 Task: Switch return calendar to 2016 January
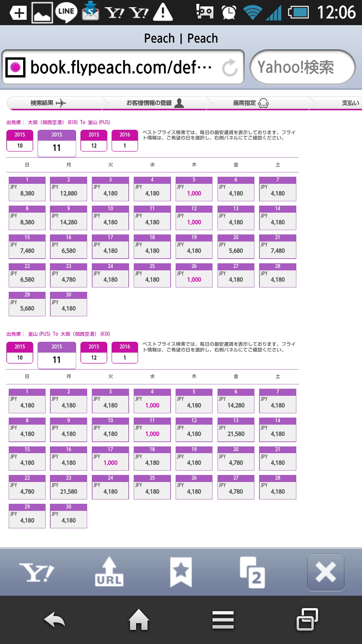[125, 353]
